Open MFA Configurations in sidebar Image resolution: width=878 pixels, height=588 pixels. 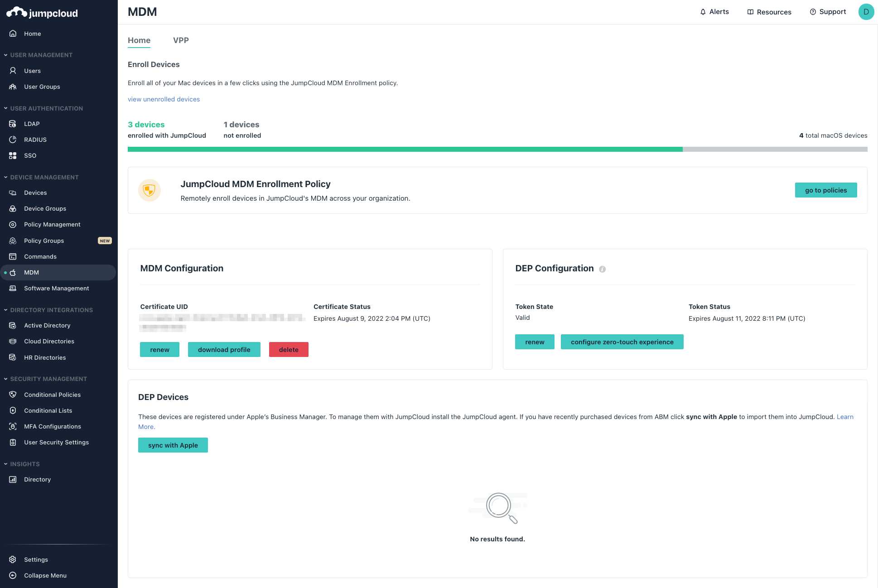[x=53, y=426]
